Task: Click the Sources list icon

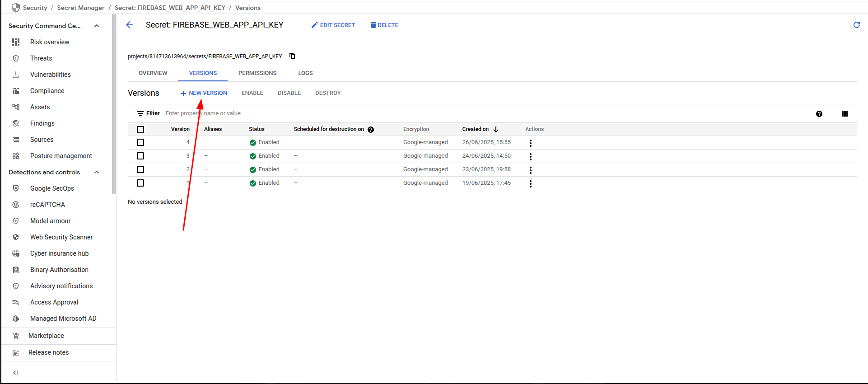Action: pyautogui.click(x=16, y=140)
